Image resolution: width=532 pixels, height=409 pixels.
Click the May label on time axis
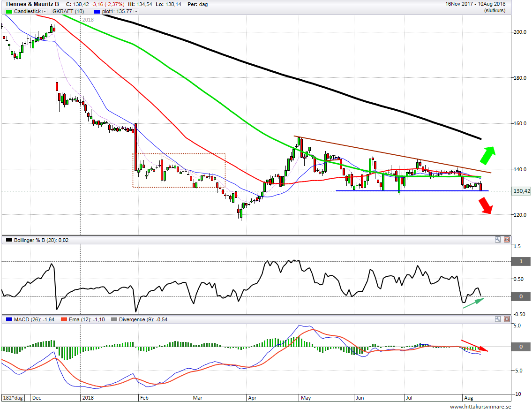click(x=306, y=398)
